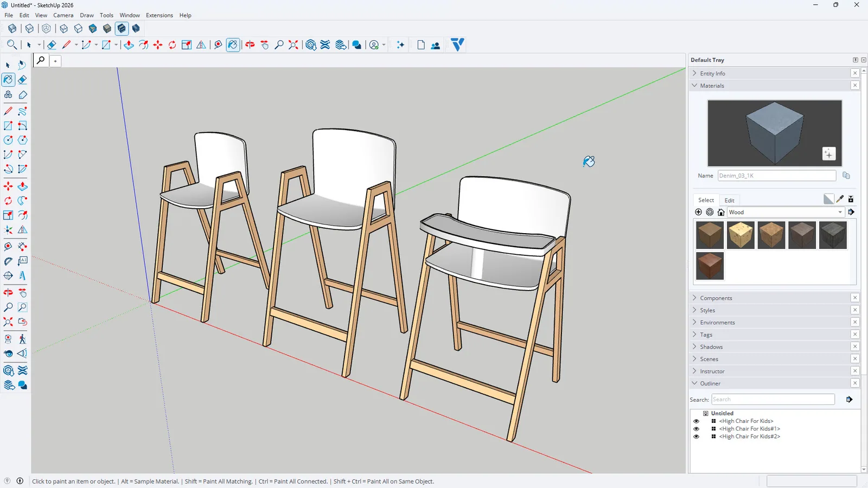868x488 pixels.
Task: Click the Paint Bucket tool icon
Action: 8,80
